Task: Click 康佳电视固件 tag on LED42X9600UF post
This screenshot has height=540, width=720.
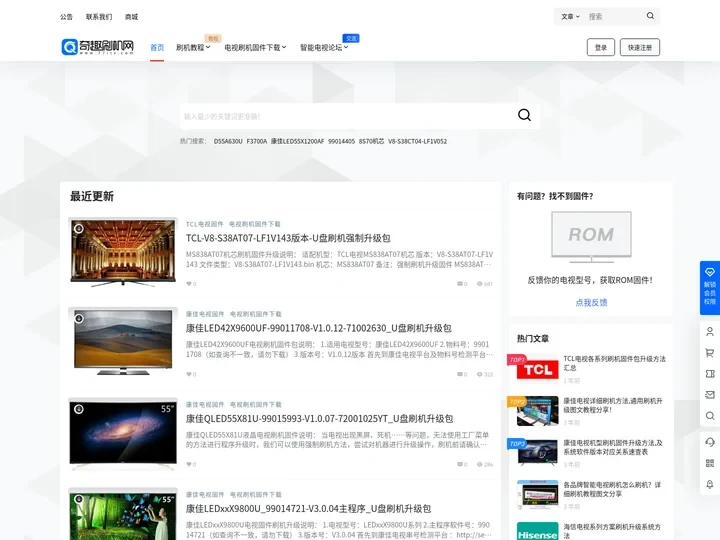Action: [205, 314]
